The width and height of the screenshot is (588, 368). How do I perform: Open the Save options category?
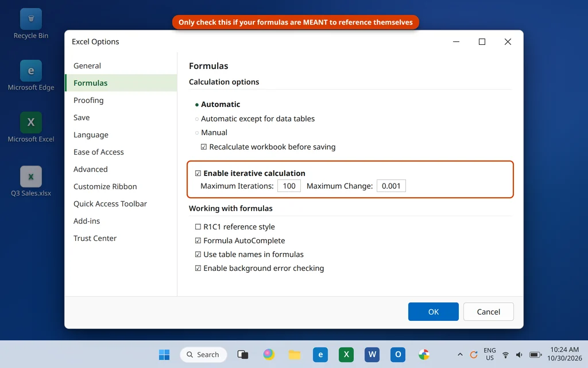click(x=121, y=117)
